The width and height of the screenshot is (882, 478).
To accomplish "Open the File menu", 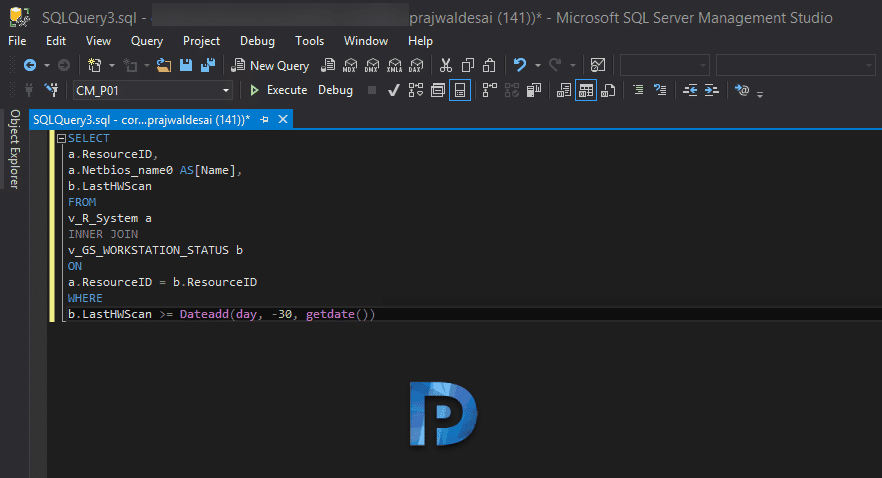I will (17, 41).
